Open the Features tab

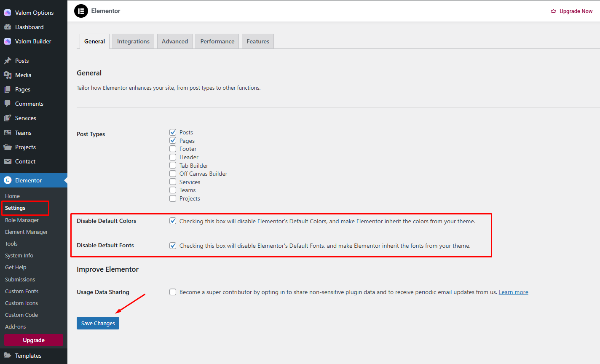pyautogui.click(x=258, y=41)
